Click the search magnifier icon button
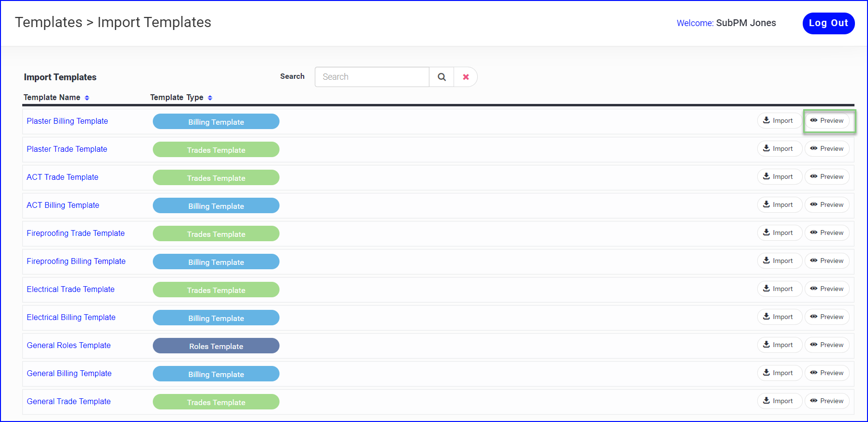The image size is (868, 422). 441,77
